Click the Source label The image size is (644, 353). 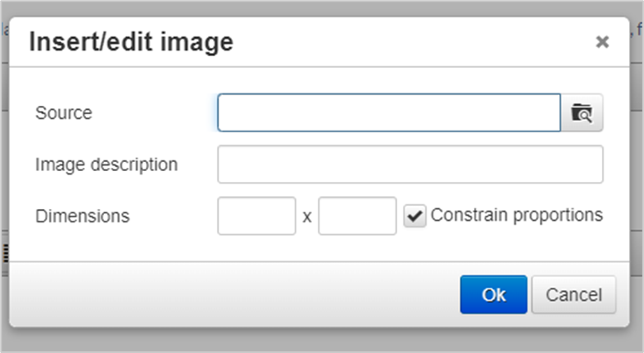click(64, 112)
